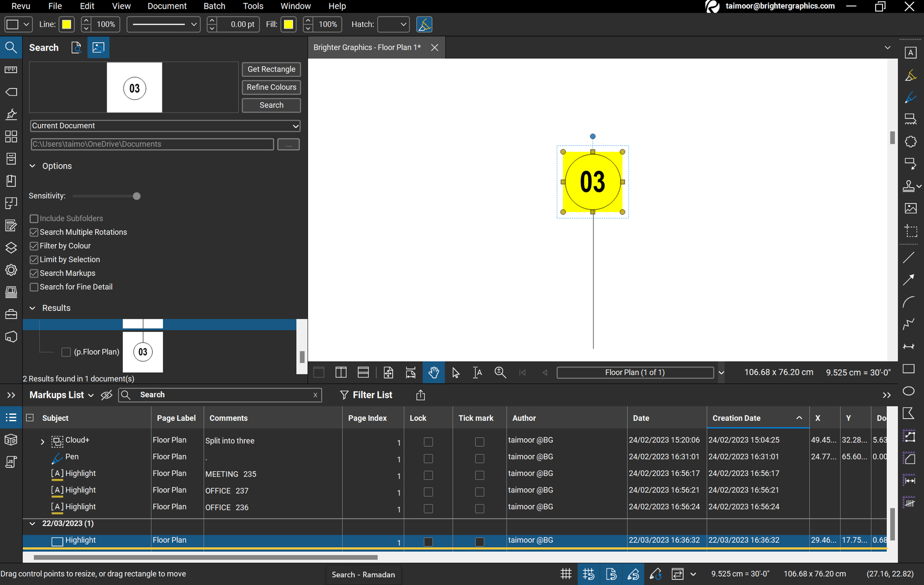Open the Bookmarks panel
Screen dimensions: 924x585
11,181
